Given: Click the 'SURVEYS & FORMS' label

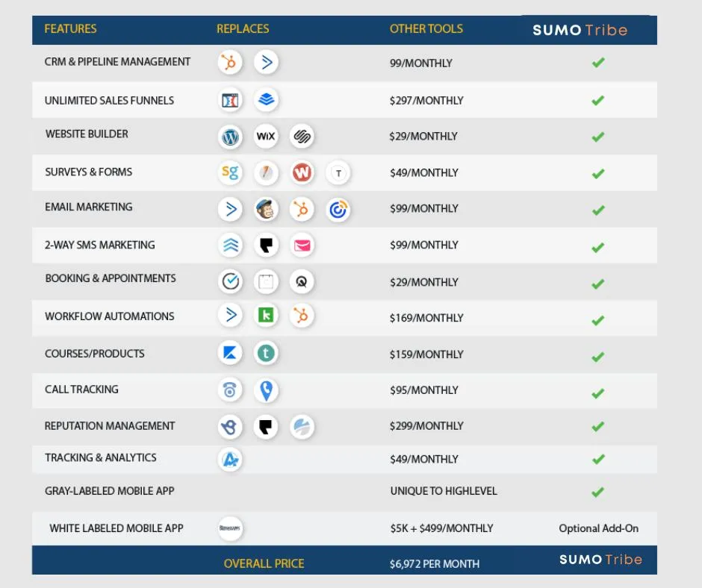Looking at the screenshot, I should [x=89, y=172].
